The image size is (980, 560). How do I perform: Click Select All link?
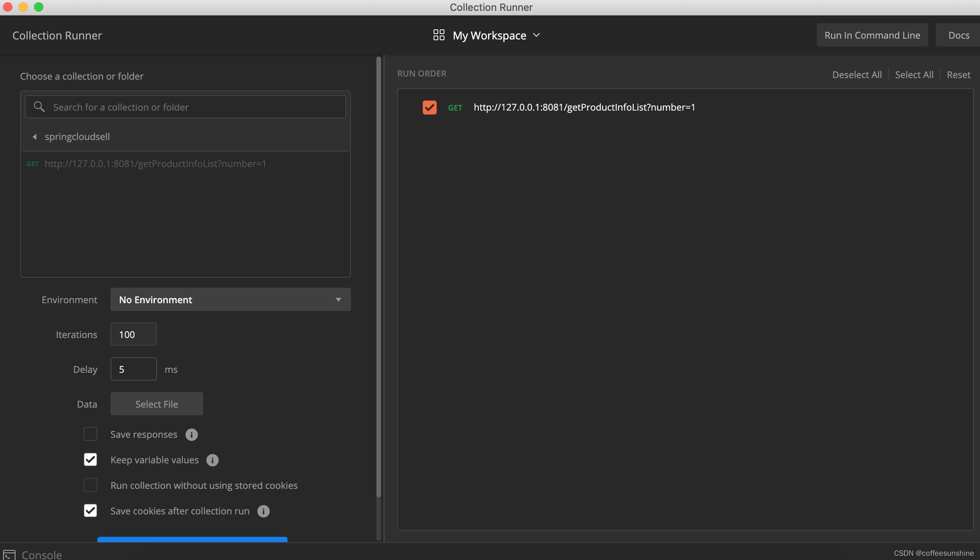pyautogui.click(x=914, y=75)
